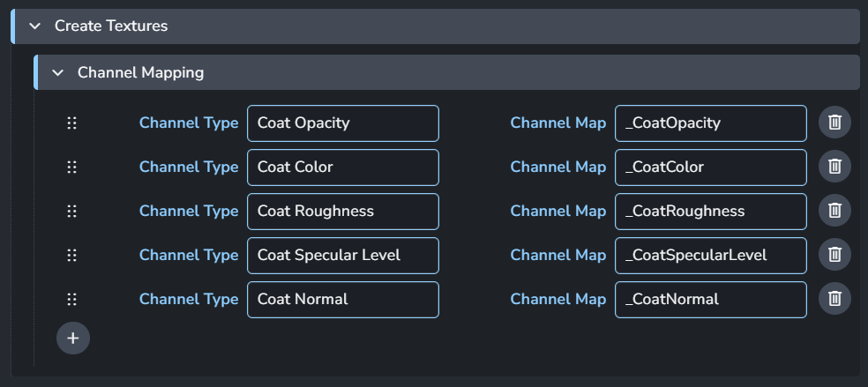The width and height of the screenshot is (868, 387).
Task: Collapse the Channel Mapping section
Action: tap(57, 72)
